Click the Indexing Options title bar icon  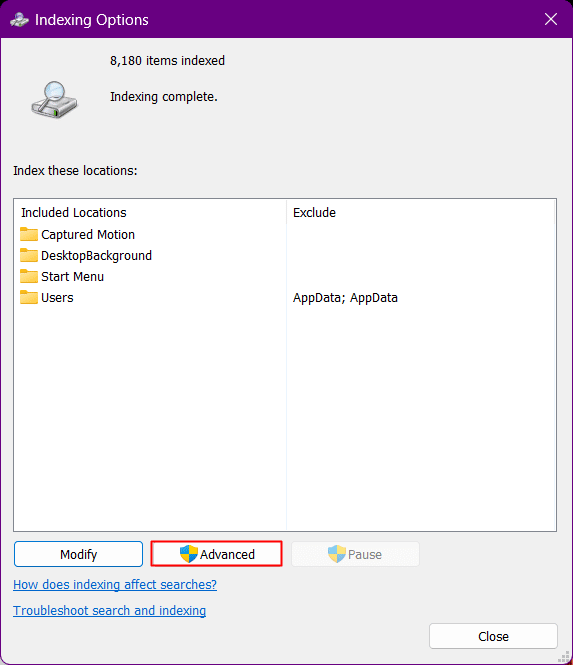(19, 20)
